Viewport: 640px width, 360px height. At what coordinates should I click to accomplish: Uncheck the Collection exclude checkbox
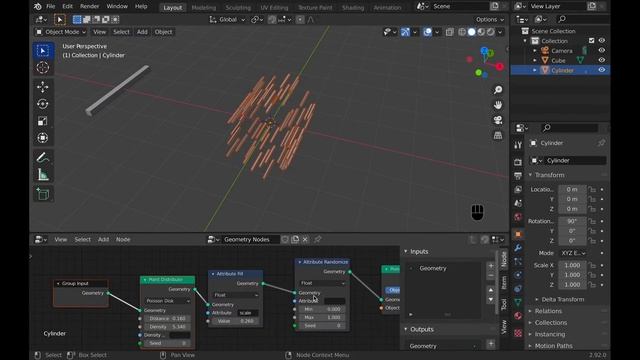pyautogui.click(x=591, y=40)
